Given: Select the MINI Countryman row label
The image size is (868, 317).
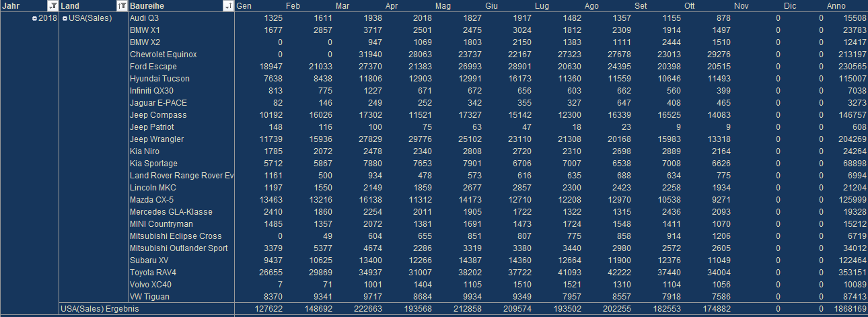Looking at the screenshot, I should click(x=161, y=224).
